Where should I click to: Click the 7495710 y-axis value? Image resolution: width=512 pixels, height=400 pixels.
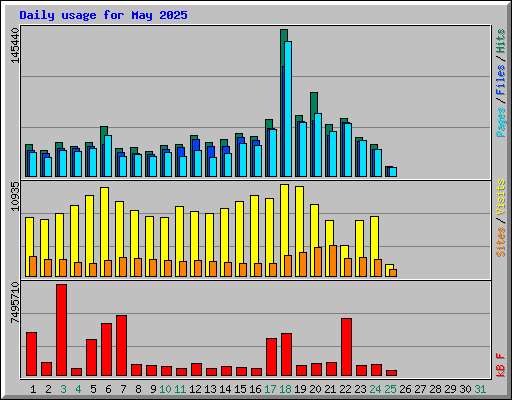point(15,303)
